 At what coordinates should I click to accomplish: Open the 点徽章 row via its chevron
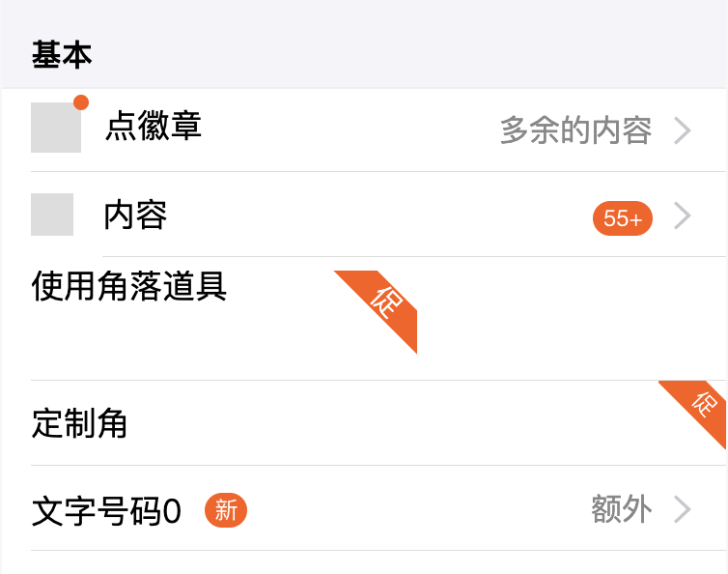[x=682, y=130]
